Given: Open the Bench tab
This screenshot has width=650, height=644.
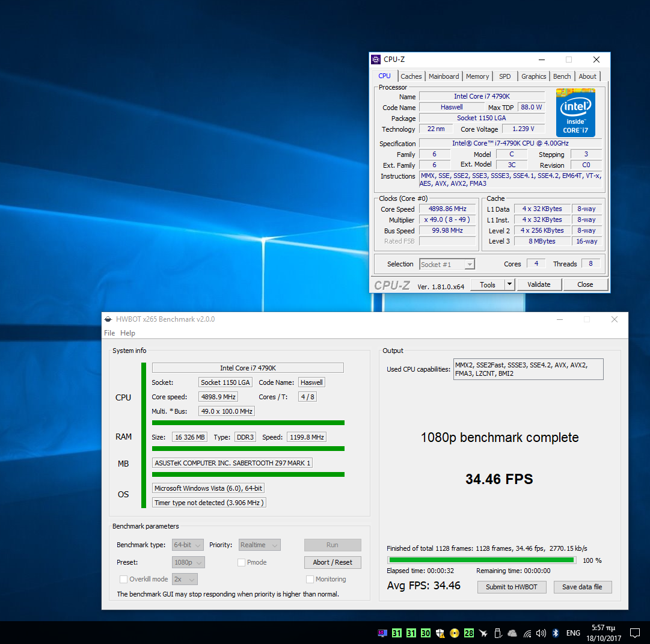Looking at the screenshot, I should 562,76.
